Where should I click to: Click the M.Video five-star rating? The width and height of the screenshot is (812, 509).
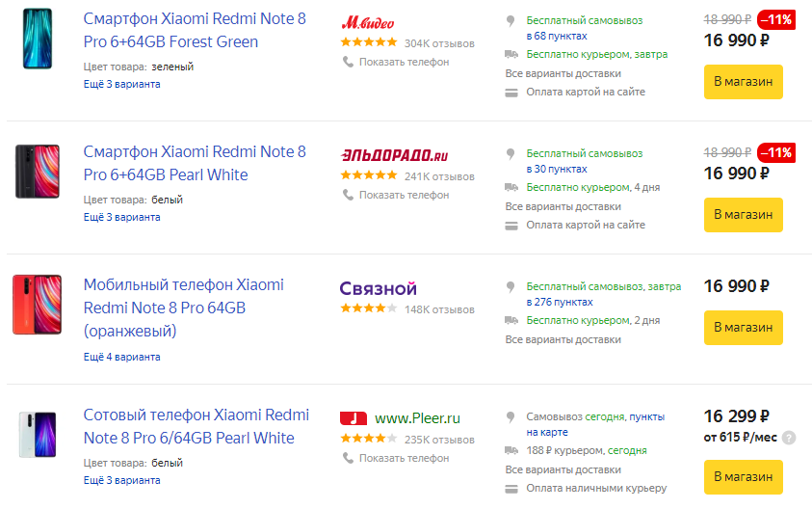click(368, 42)
